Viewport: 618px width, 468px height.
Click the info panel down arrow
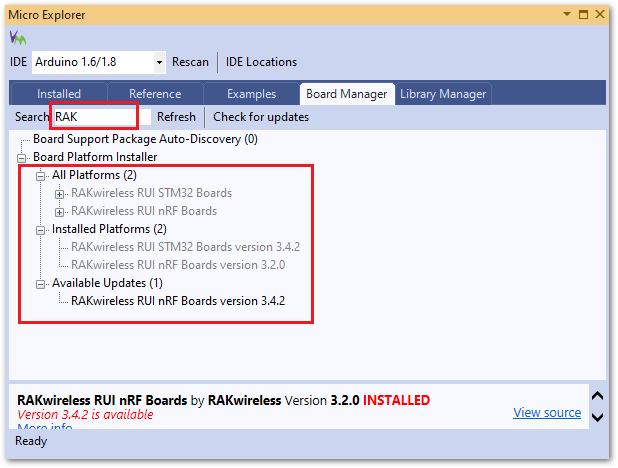tap(598, 417)
